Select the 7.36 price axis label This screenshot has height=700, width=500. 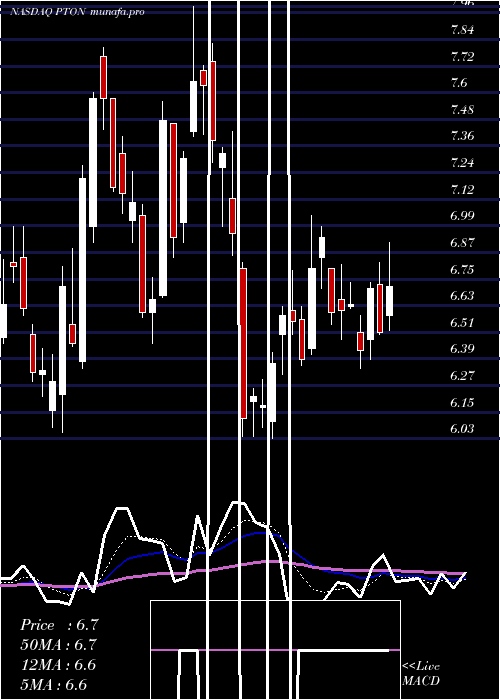point(462,136)
